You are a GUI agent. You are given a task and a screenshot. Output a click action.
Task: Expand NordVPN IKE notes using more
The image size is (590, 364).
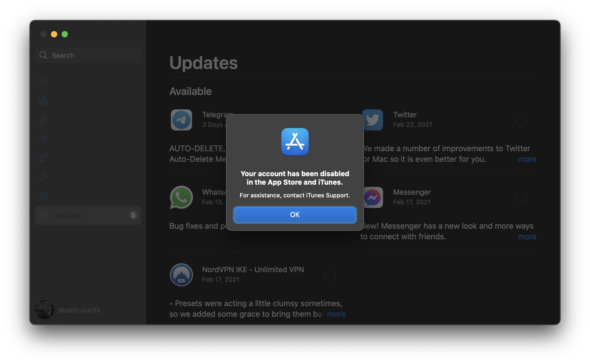[x=336, y=314]
